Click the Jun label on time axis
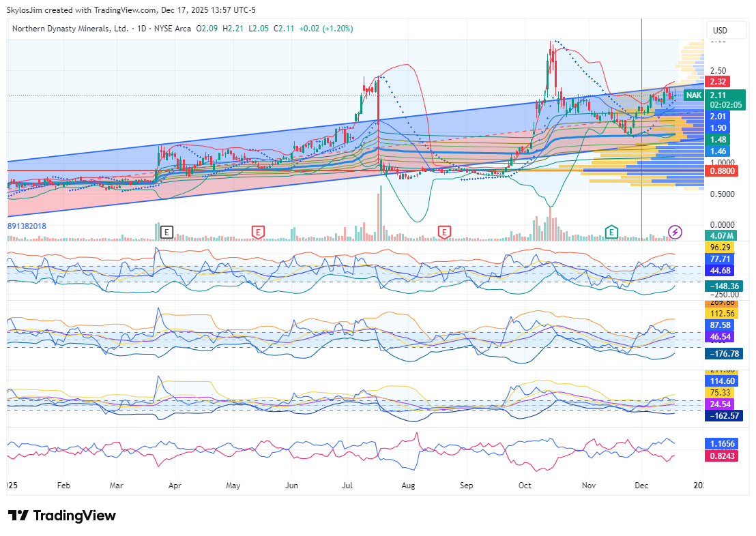This screenshot has width=756, height=536. [291, 486]
